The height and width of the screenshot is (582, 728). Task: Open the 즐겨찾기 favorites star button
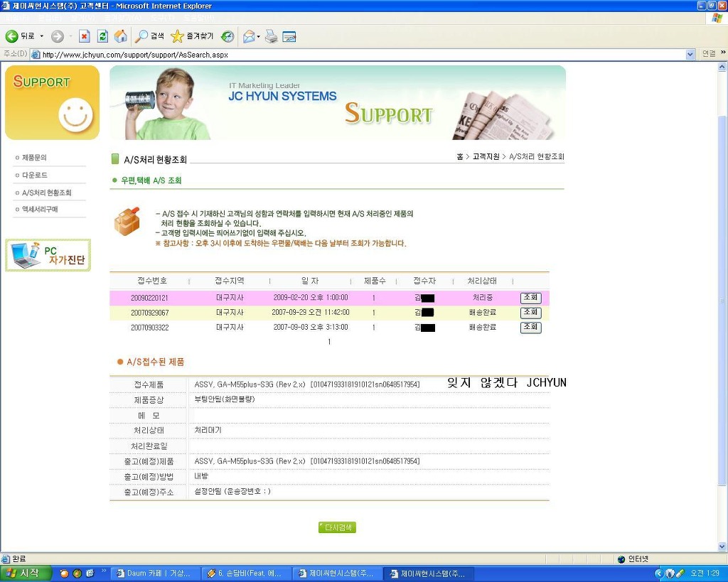(x=192, y=36)
